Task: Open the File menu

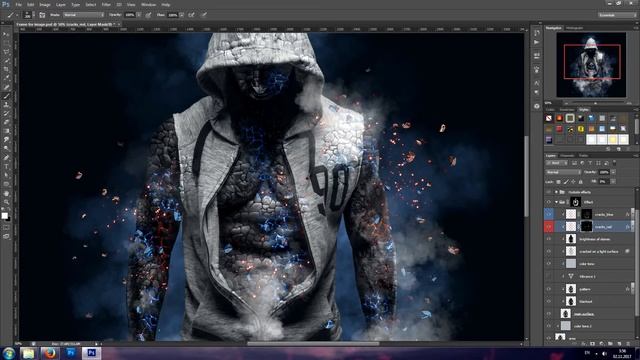Action: click(18, 4)
